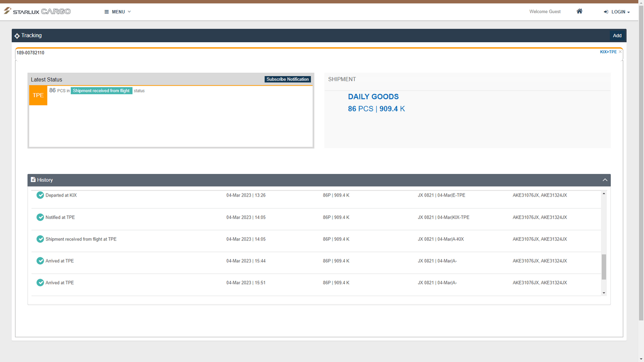Click Shipment received from flight at TPE text
Image resolution: width=644 pixels, height=362 pixels.
pyautogui.click(x=81, y=239)
